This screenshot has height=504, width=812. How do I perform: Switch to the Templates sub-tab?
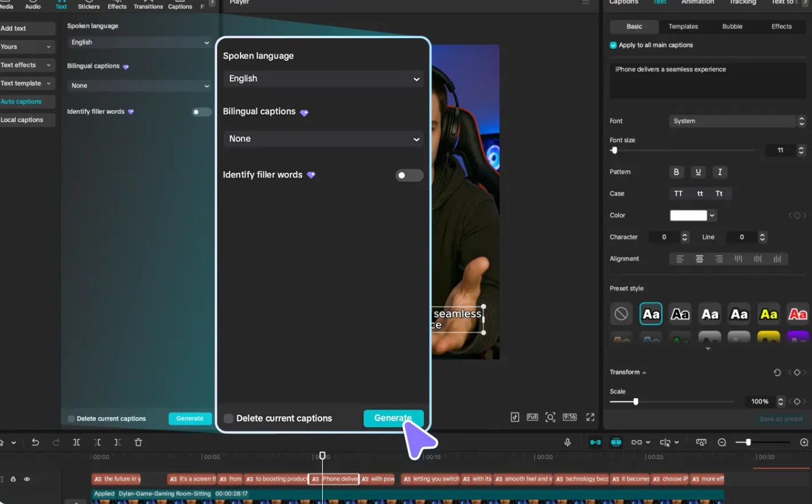point(683,26)
